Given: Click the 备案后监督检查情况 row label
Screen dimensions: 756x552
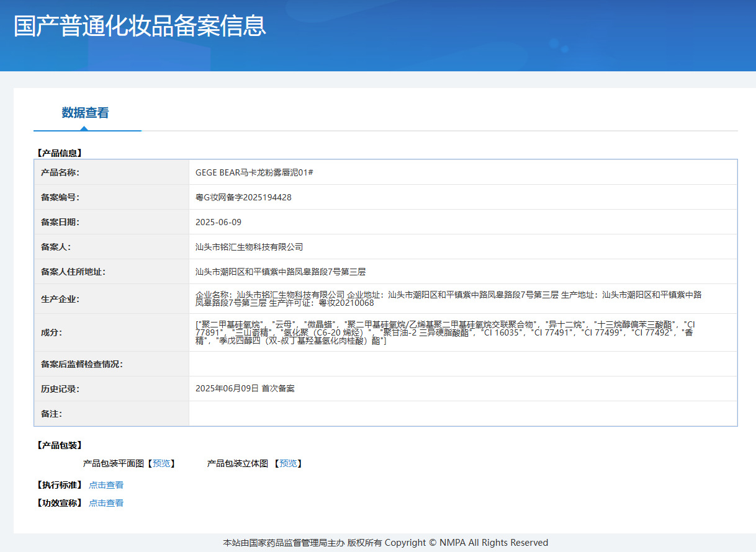Looking at the screenshot, I should point(82,364).
